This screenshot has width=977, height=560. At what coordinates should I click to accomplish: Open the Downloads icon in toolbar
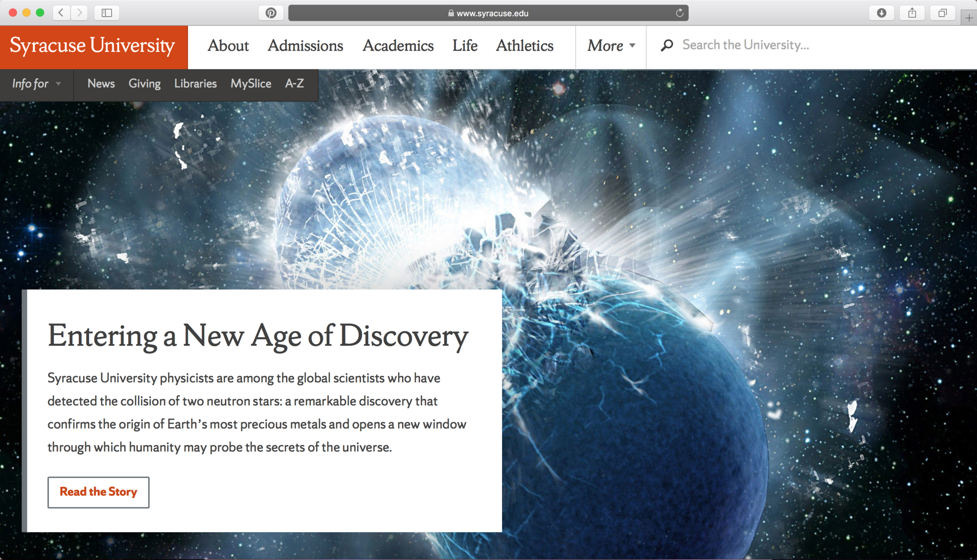tap(881, 13)
